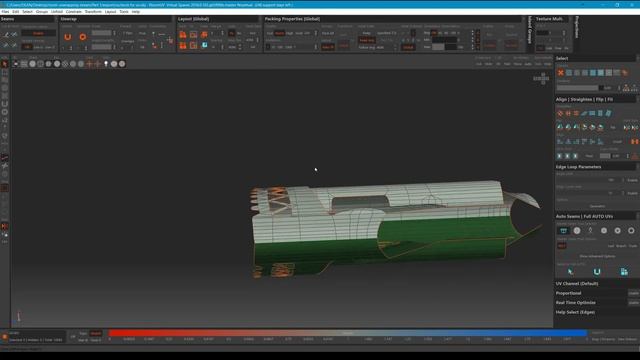
Task: Collapse Align | Straighten | Flip | Fit panel
Action: point(596,99)
